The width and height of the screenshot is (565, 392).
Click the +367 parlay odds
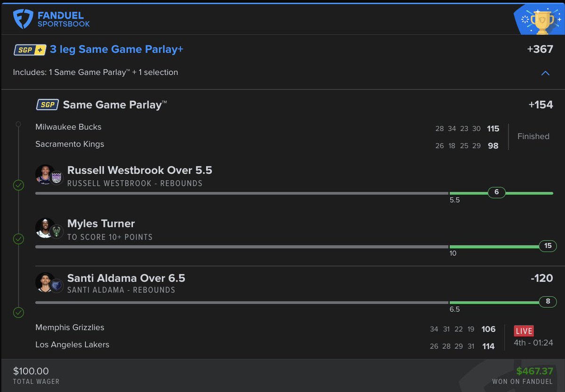pos(540,49)
